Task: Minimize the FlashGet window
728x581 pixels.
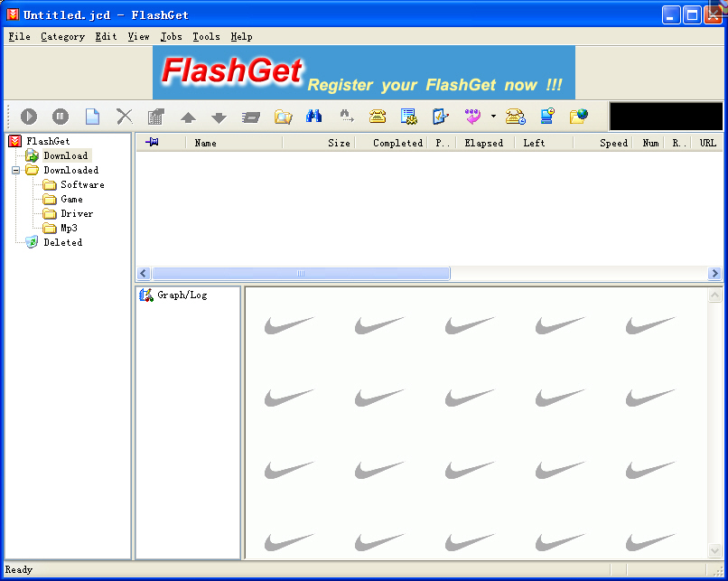Action: (x=671, y=15)
